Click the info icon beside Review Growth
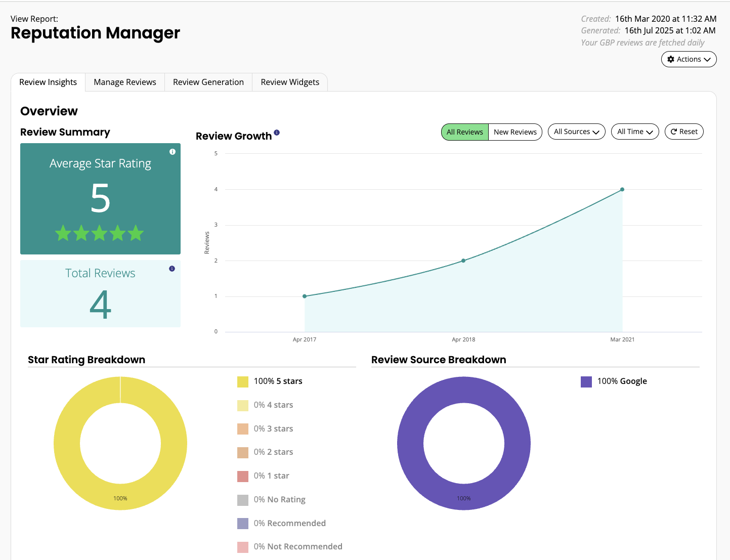This screenshot has height=560, width=730. click(x=277, y=132)
